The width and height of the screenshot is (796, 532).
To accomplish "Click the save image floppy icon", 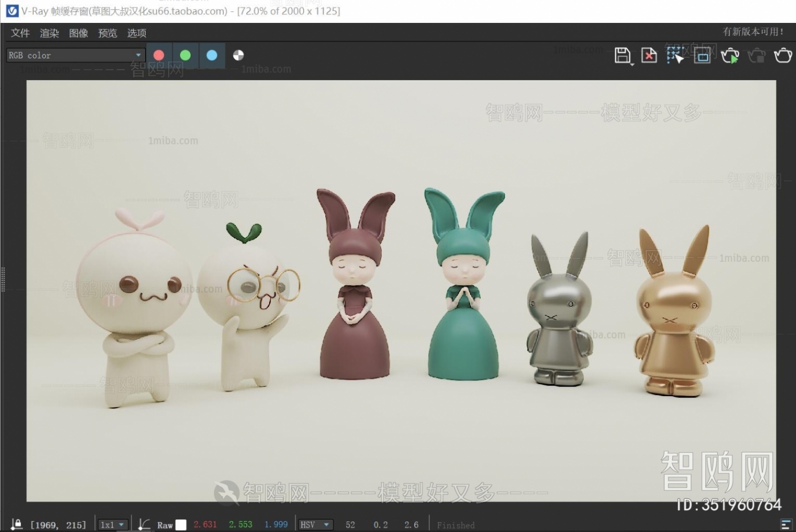I will (623, 56).
